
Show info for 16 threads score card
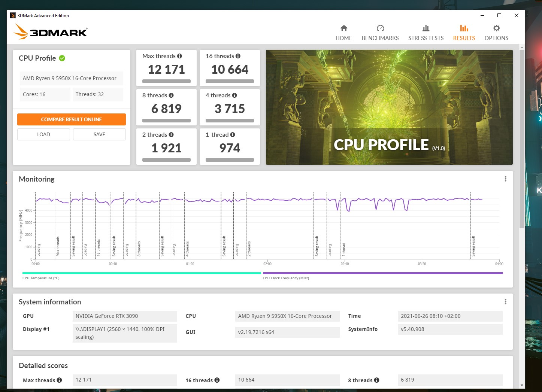(238, 56)
